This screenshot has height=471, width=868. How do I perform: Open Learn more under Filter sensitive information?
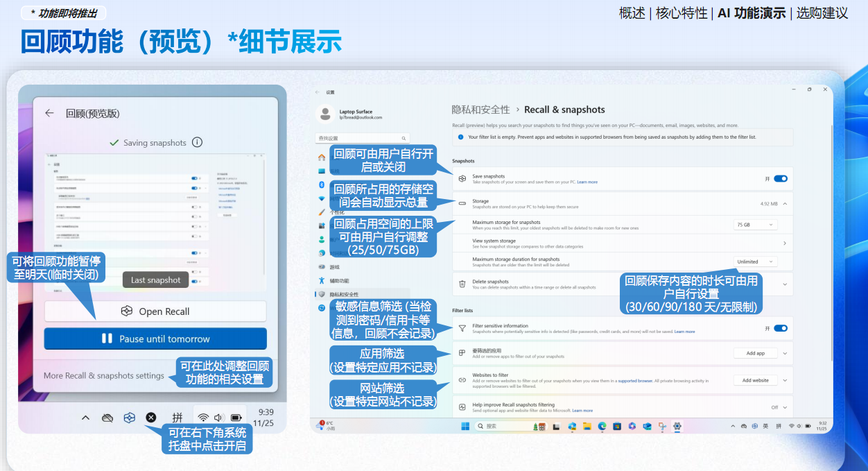pyautogui.click(x=684, y=332)
